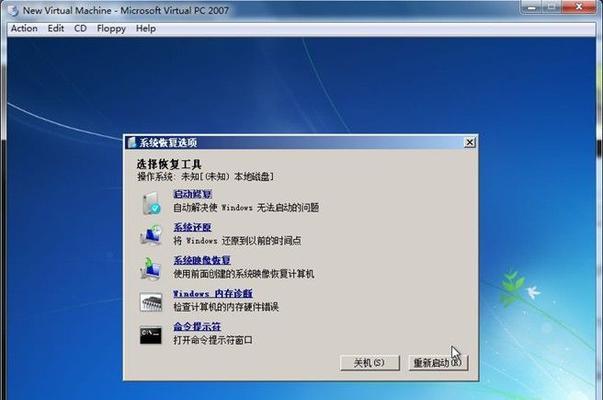This screenshot has height=400, width=603.
Task: Open the Floppy menu
Action: 111,29
